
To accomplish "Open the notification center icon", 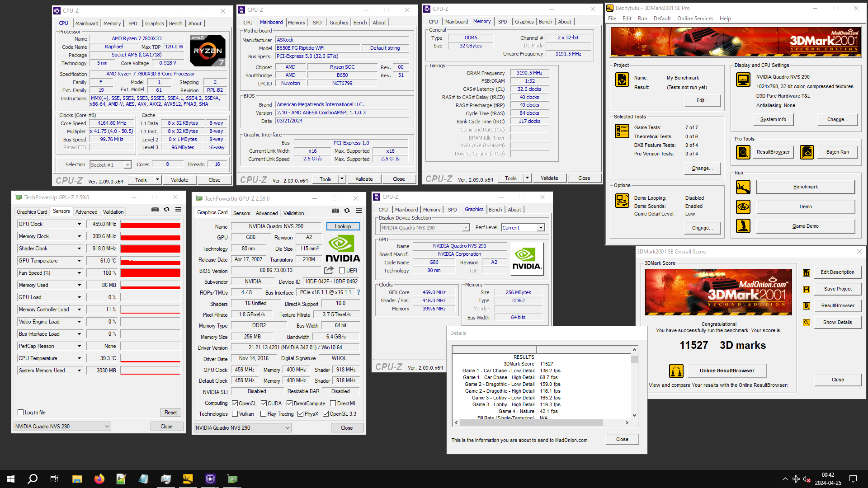I will point(853,479).
